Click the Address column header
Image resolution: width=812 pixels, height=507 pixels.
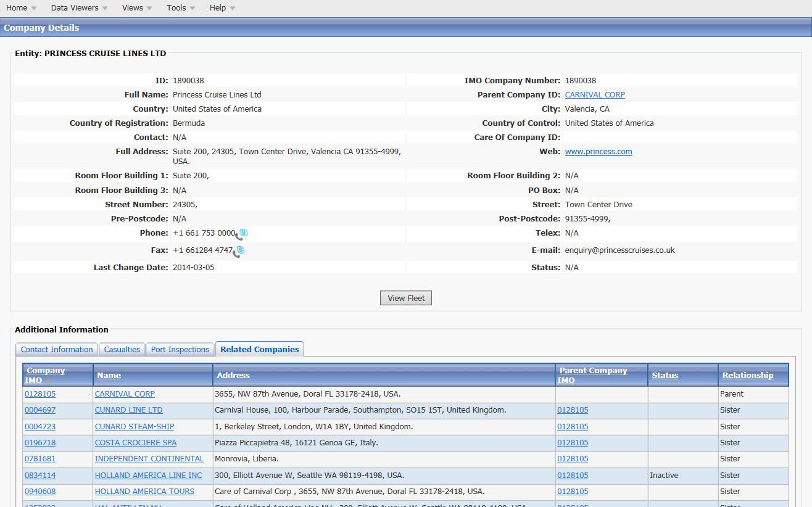(233, 376)
